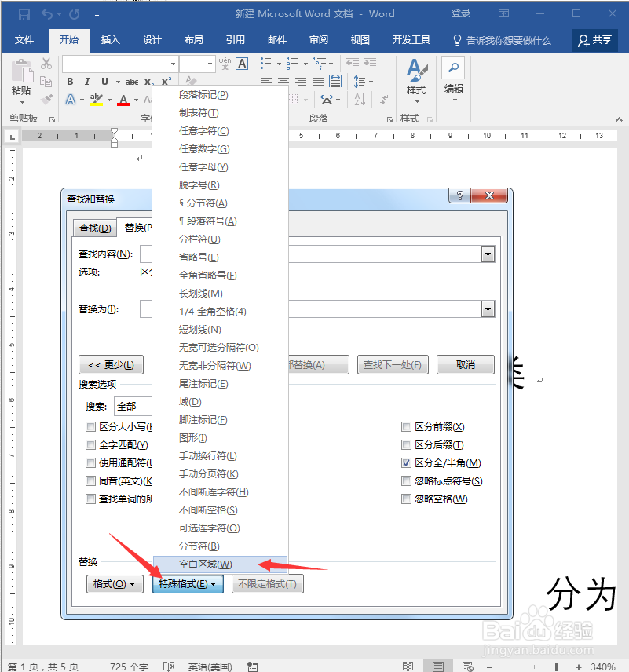Apply underline to text
Image resolution: width=629 pixels, height=672 pixels.
tap(104, 81)
